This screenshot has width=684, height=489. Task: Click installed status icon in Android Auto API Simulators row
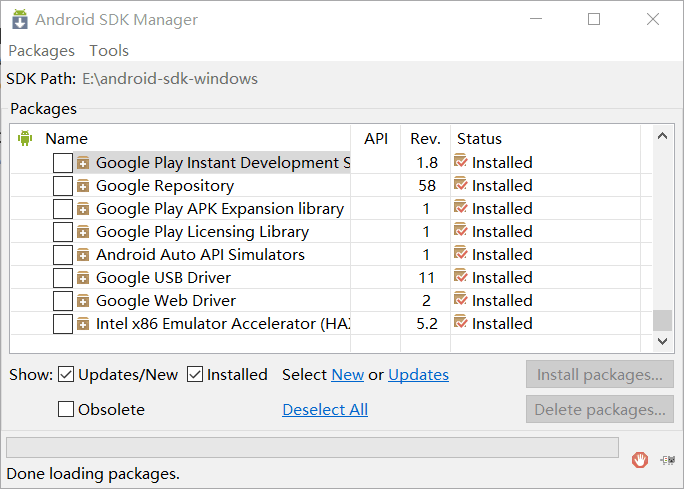[461, 253]
